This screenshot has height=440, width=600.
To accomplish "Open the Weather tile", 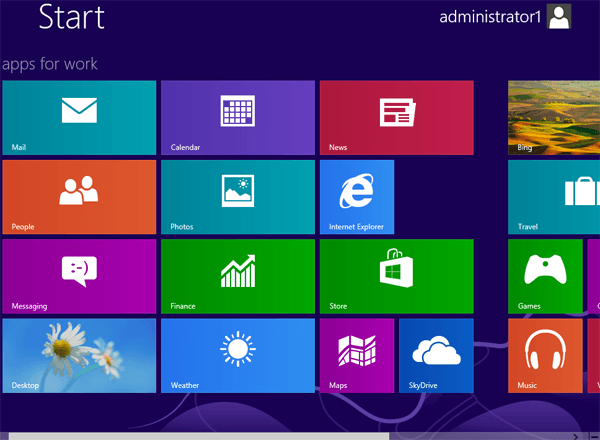I will (238, 355).
